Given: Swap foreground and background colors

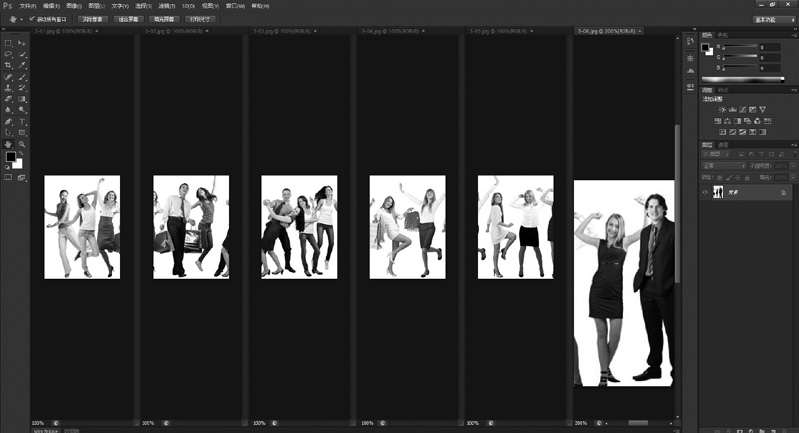Looking at the screenshot, I should pyautogui.click(x=21, y=153).
